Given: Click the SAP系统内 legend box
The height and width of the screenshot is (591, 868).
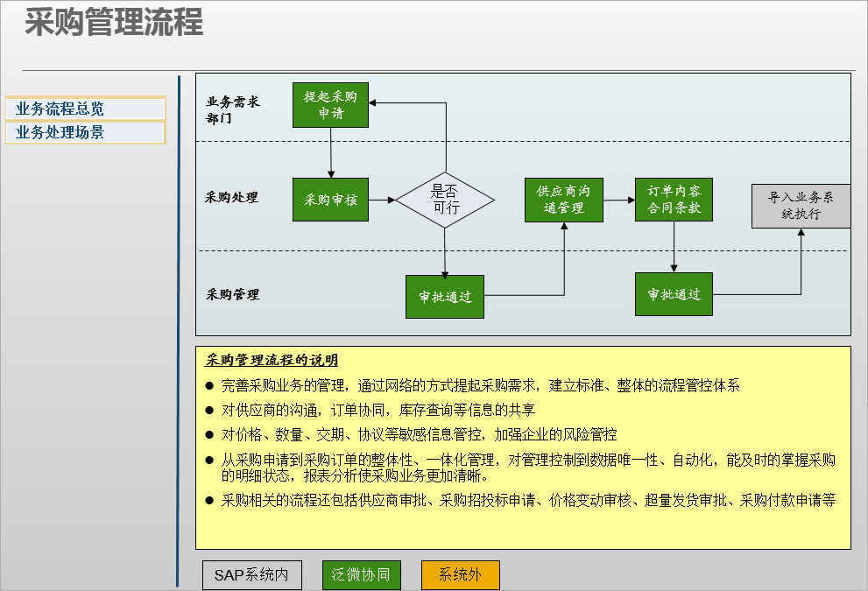Looking at the screenshot, I should [252, 575].
